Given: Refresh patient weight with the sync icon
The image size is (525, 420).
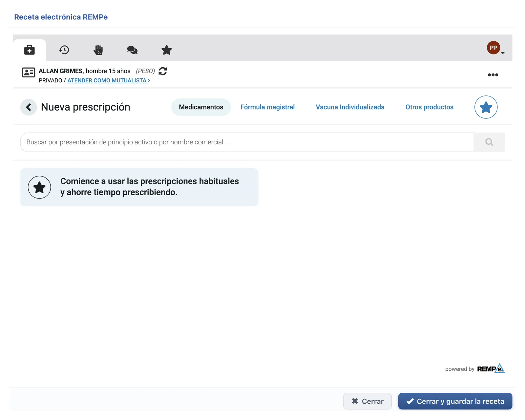Looking at the screenshot, I should click(x=163, y=71).
